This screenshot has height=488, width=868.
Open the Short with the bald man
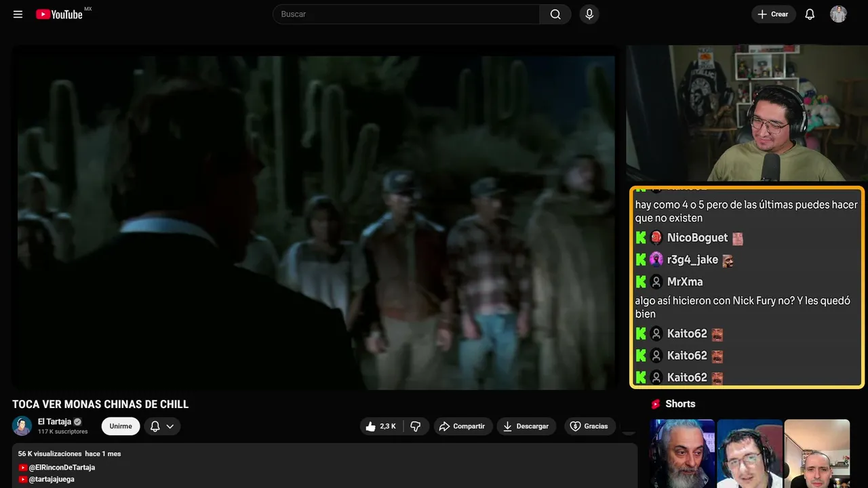[x=816, y=453]
